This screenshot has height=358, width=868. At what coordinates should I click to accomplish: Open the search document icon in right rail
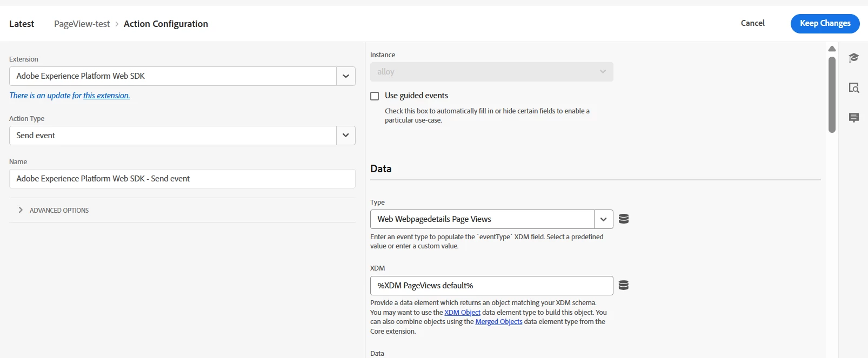[x=853, y=87]
